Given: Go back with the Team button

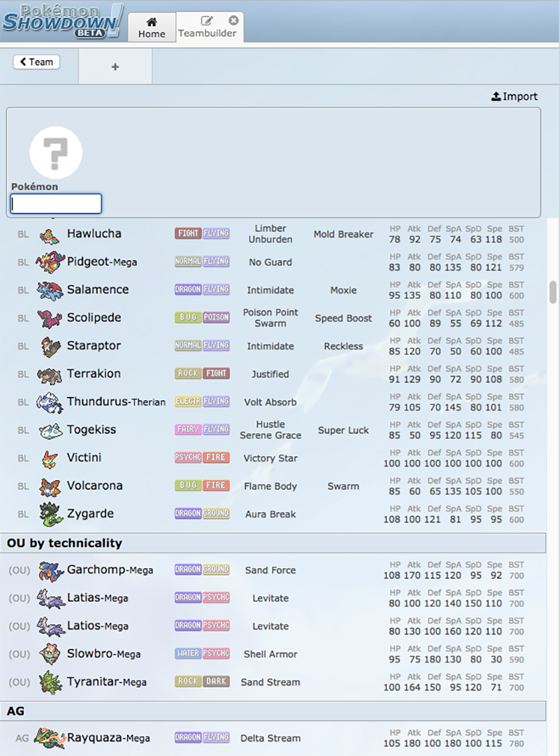Looking at the screenshot, I should 36,62.
